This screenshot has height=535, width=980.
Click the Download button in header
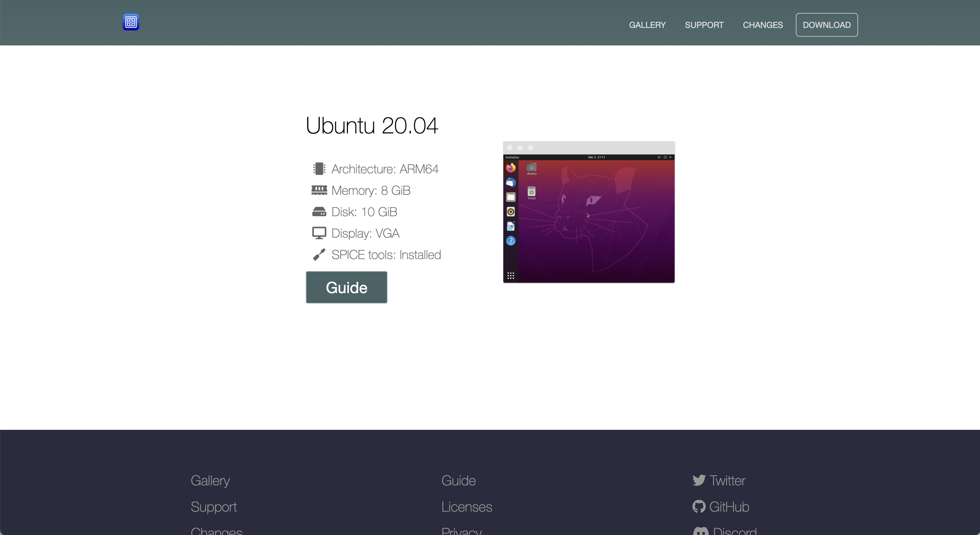tap(826, 25)
